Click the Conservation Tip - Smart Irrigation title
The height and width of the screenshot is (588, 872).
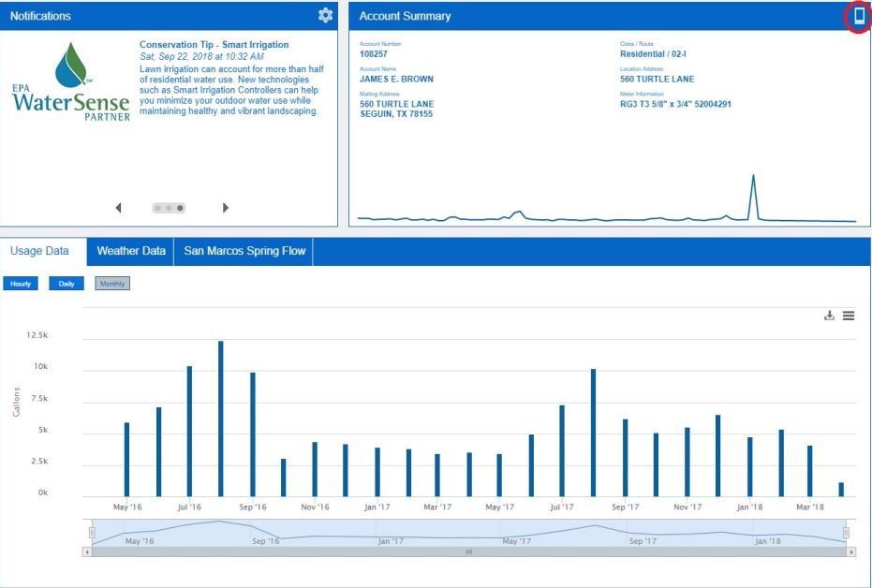click(x=214, y=44)
